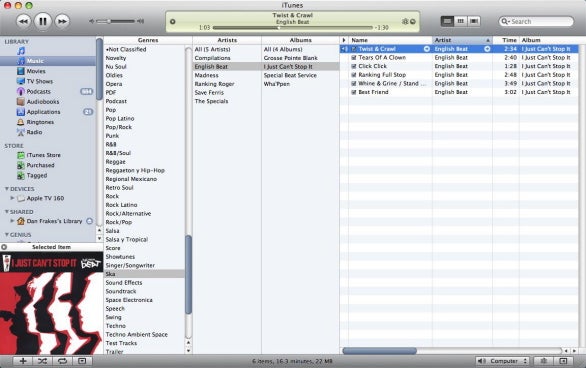Toggle repeat mode
Screen dimensions: 586x368
point(62,361)
